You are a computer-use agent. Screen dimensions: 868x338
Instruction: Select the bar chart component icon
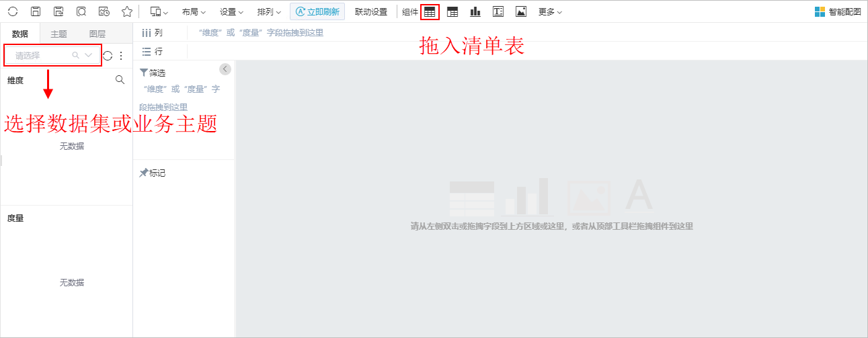pyautogui.click(x=475, y=11)
